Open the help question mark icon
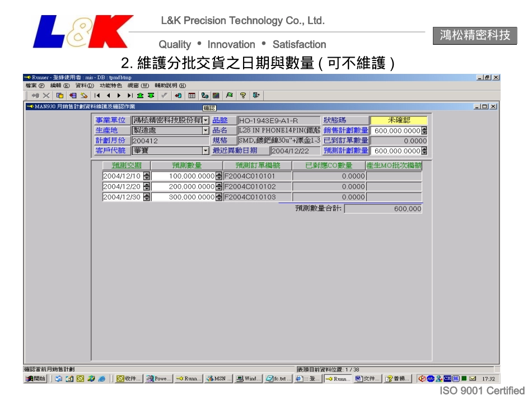 pyautogui.click(x=243, y=95)
